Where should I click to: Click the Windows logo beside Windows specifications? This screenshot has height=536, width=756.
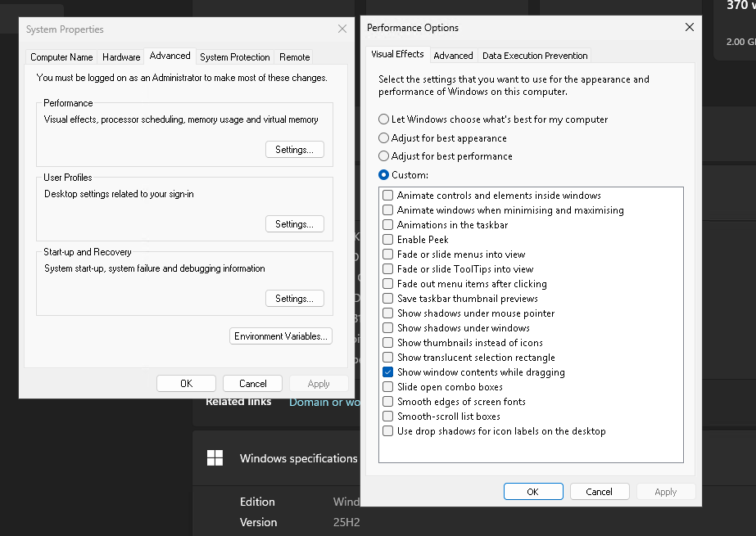coord(215,458)
